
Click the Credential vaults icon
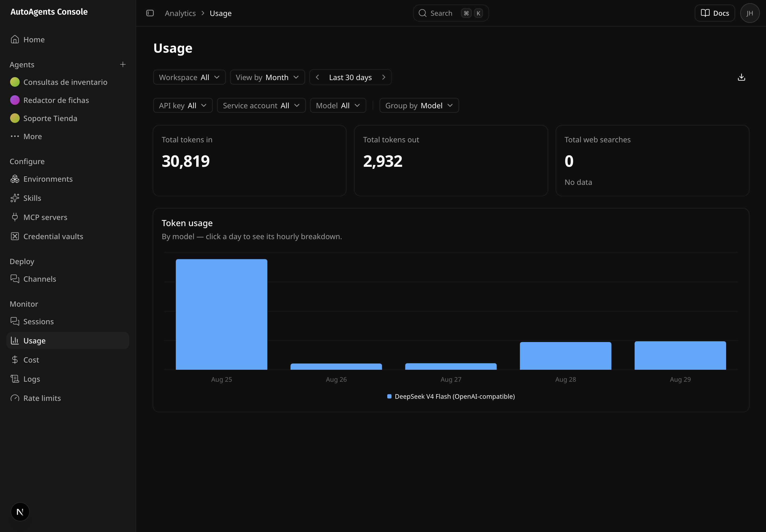[x=15, y=236]
